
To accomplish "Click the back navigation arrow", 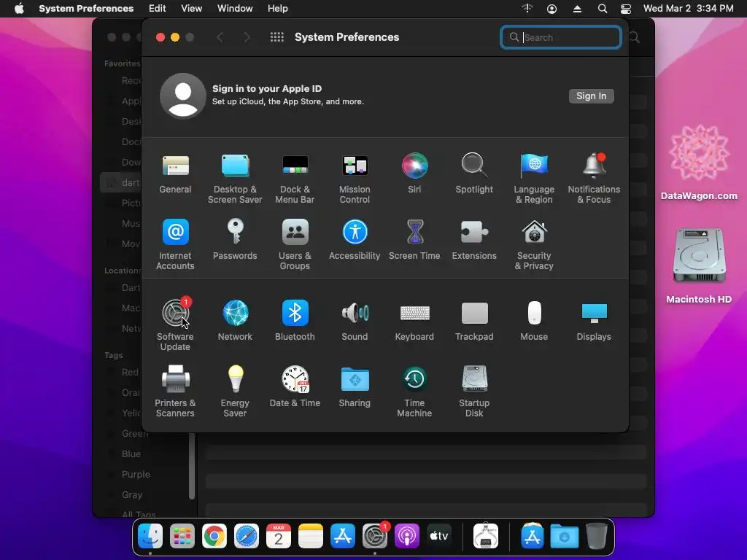I will pos(220,37).
